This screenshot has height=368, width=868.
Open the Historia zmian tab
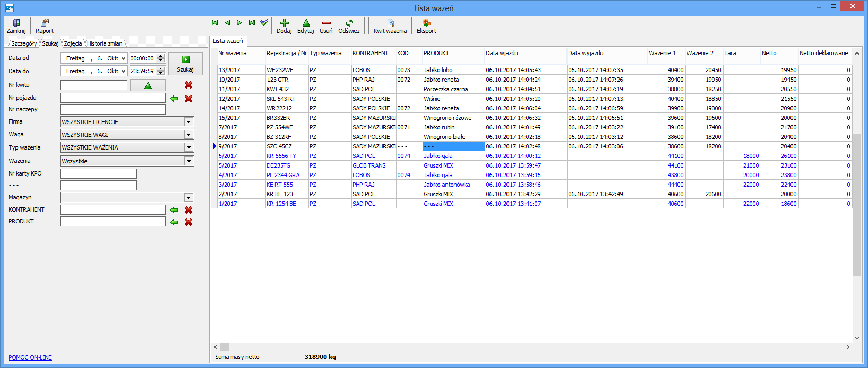(105, 43)
